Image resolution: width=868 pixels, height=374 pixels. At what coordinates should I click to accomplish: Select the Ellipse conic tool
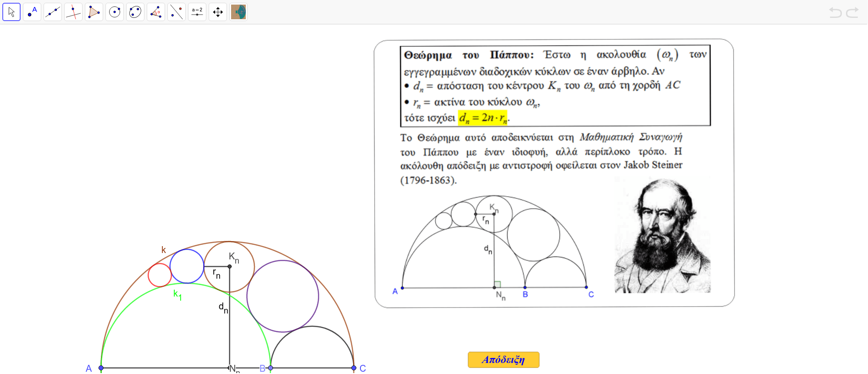point(135,12)
